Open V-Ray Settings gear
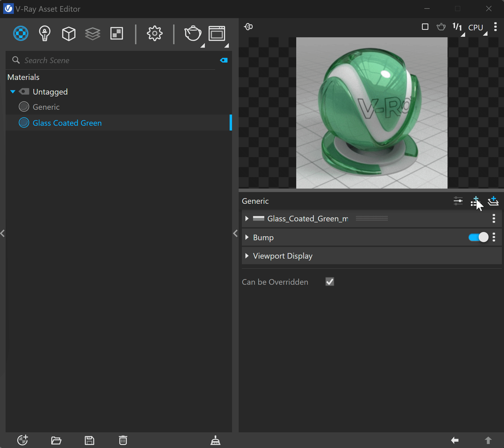 (155, 34)
